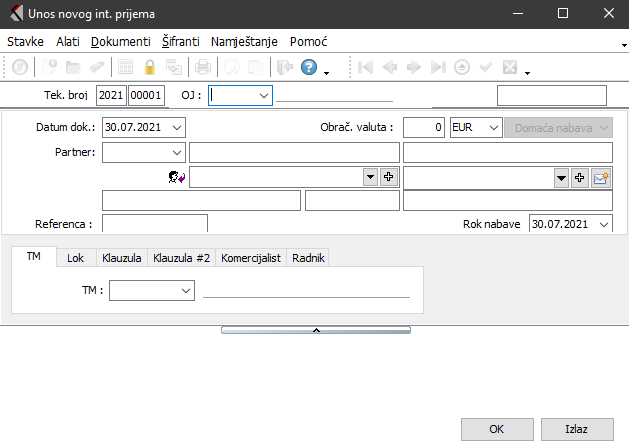
Task: Open the Rok nabave date dropdown
Action: 603,224
